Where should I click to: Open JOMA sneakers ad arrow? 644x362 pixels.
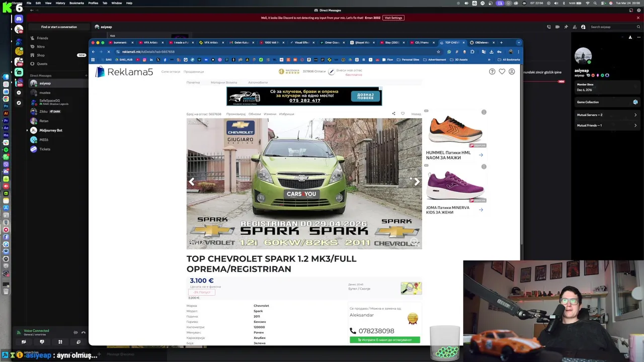[480, 210]
